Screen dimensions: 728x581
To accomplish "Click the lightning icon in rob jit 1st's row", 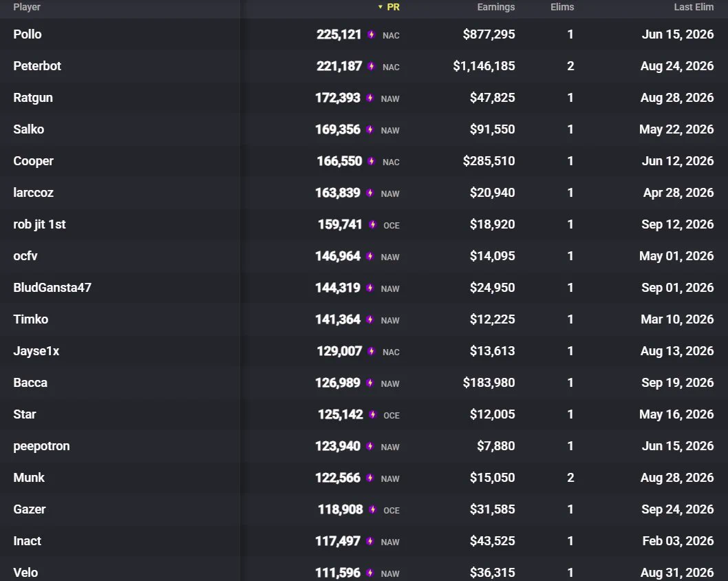I will click(x=372, y=224).
